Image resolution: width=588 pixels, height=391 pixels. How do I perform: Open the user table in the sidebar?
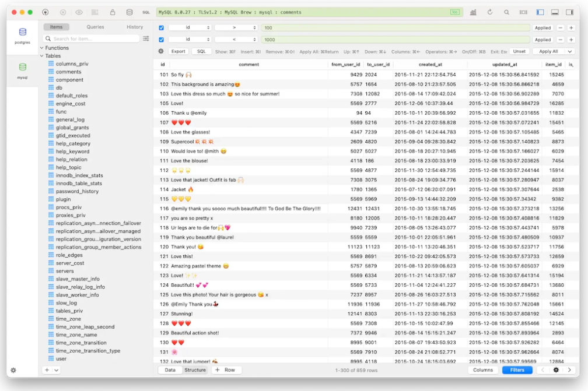pyautogui.click(x=61, y=359)
